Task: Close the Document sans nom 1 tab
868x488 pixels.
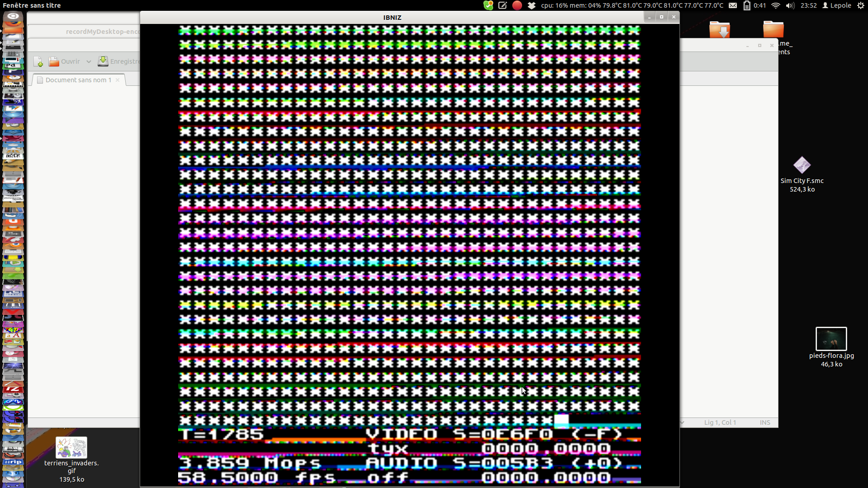Action: coord(118,80)
